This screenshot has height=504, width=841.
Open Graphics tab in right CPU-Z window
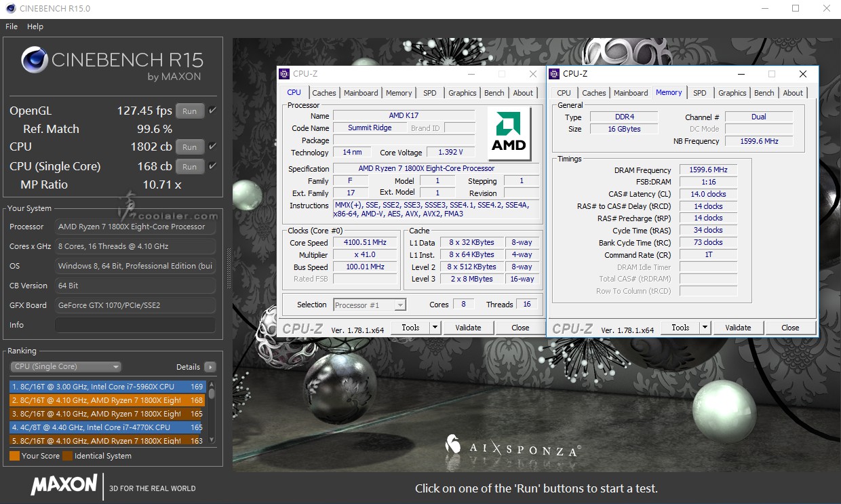point(732,93)
